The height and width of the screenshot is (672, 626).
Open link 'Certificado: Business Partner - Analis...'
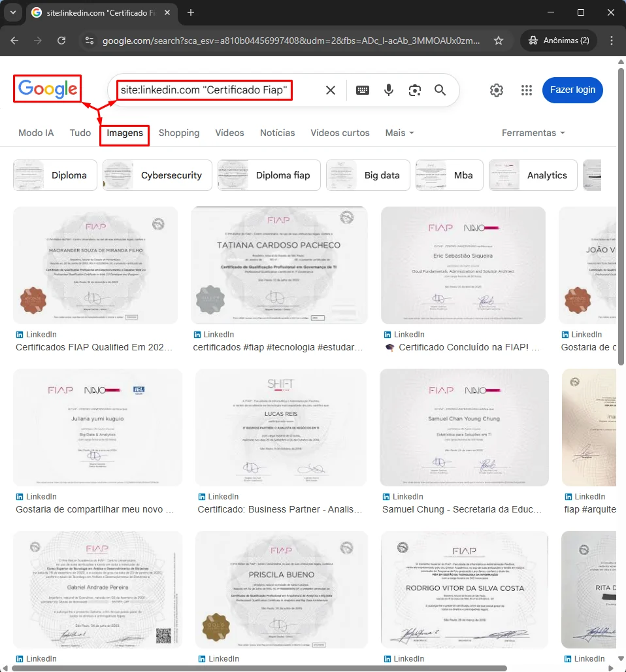coord(280,509)
